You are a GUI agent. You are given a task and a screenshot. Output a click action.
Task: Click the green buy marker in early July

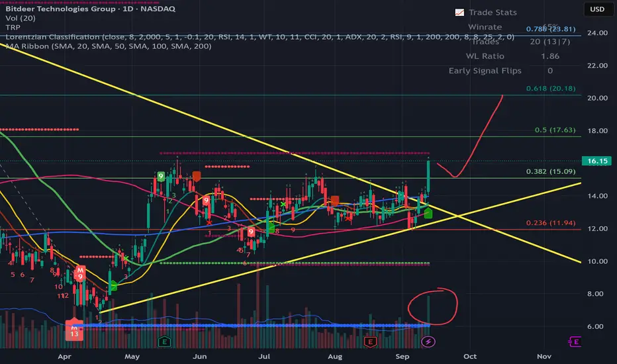(271, 228)
